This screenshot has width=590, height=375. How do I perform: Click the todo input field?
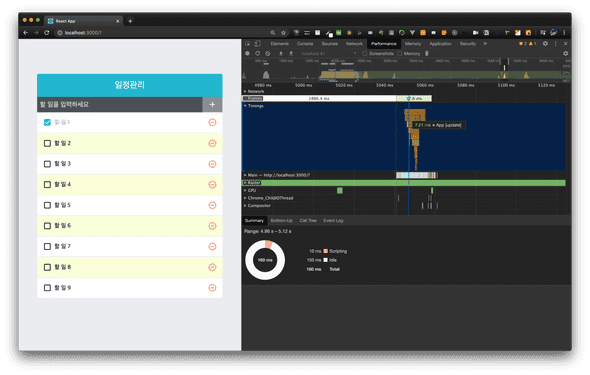(x=120, y=105)
